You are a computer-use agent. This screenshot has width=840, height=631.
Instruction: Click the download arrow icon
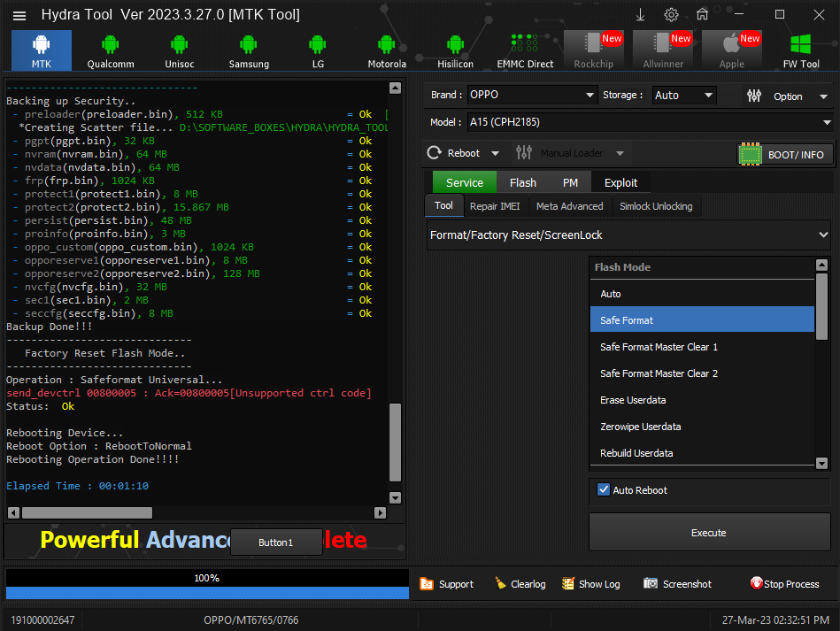coord(641,15)
